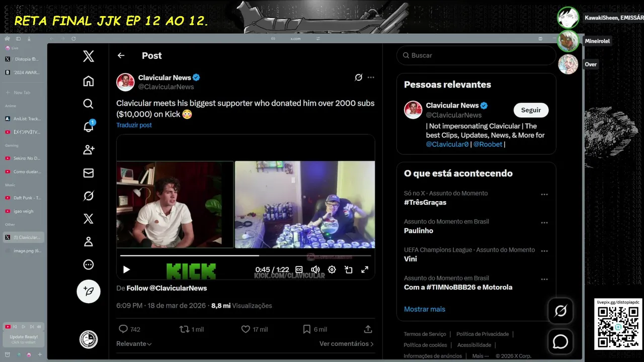The image size is (644, 362).
Task: Play the video in the post
Action: coord(126,269)
